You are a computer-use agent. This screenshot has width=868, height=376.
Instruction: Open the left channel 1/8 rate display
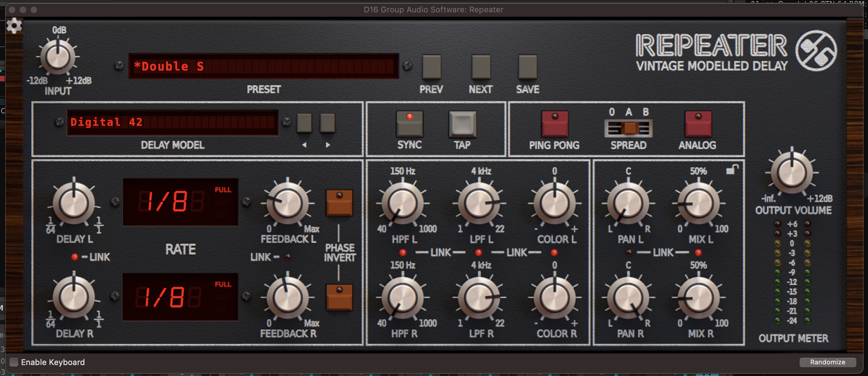180,202
